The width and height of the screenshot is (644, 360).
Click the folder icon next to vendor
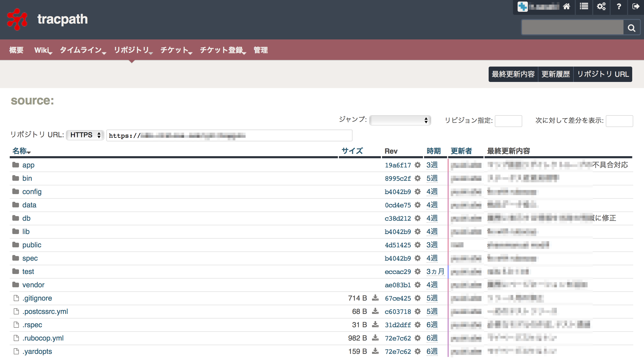click(16, 284)
